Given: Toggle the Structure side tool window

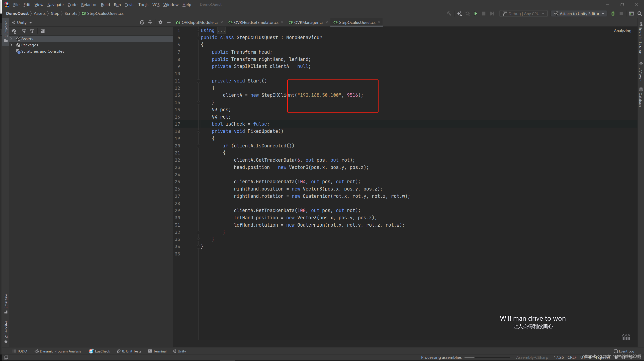Looking at the screenshot, I should pyautogui.click(x=6, y=303).
